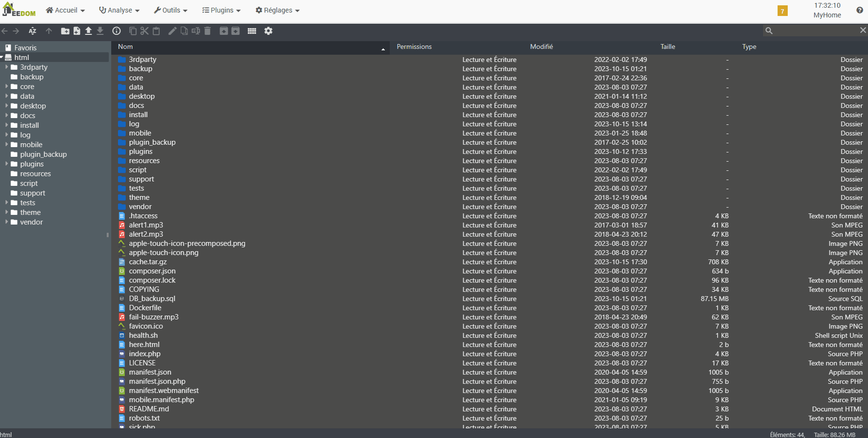Open the Réglages menu

pyautogui.click(x=278, y=10)
